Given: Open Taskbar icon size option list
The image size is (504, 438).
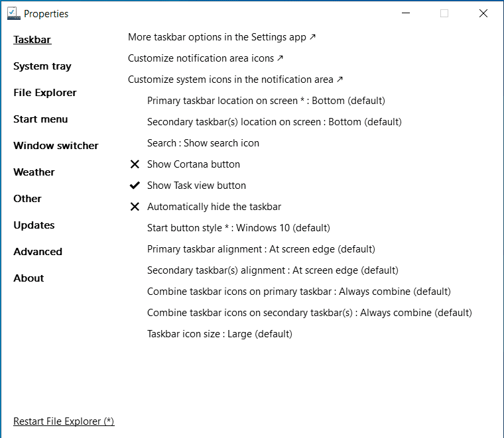Looking at the screenshot, I should [220, 334].
